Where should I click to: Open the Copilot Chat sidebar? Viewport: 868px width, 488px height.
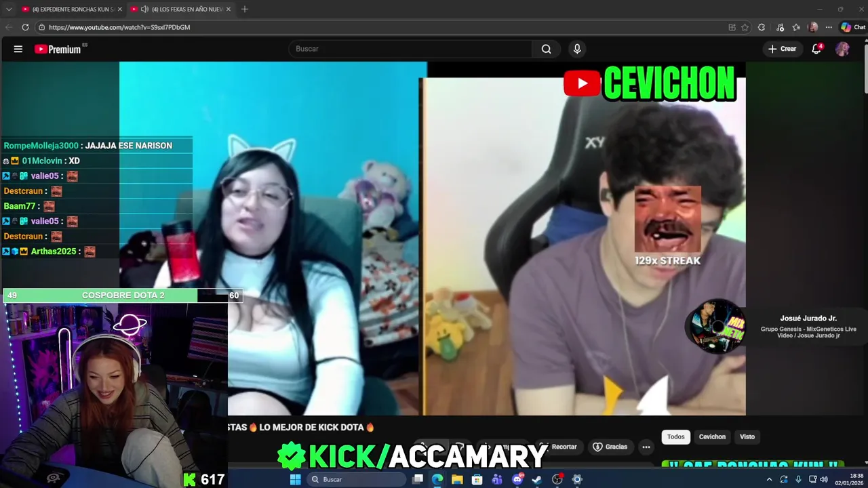point(853,27)
